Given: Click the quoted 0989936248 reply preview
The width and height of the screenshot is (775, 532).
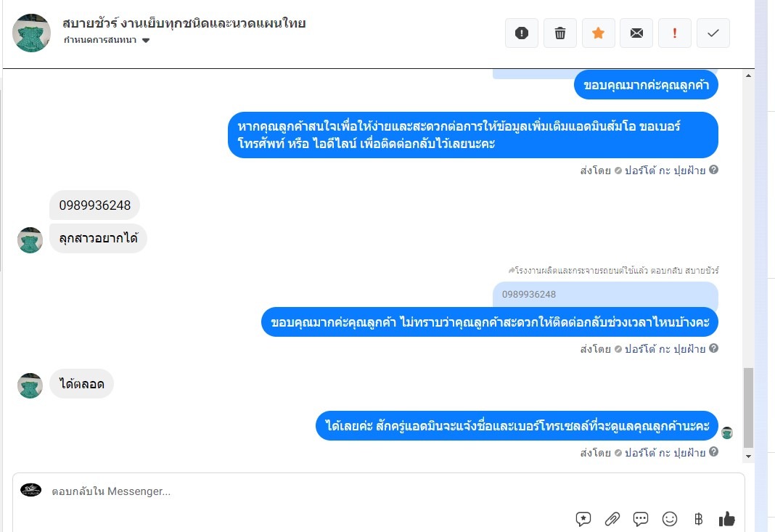Looking at the screenshot, I should pyautogui.click(x=605, y=294).
